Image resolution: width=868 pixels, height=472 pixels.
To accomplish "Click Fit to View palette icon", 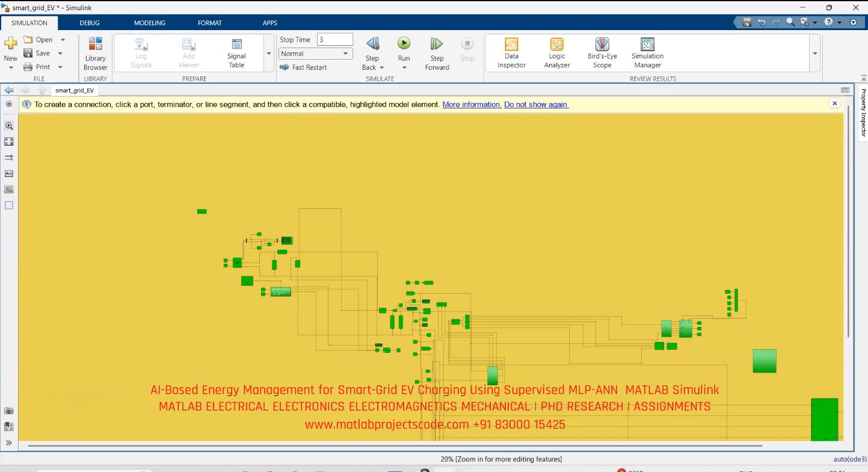I will tap(8, 141).
